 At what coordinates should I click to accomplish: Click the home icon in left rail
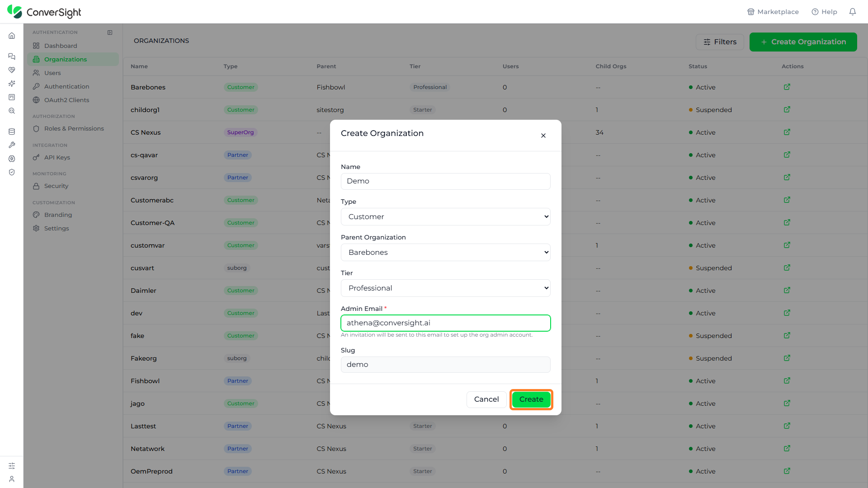tap(12, 36)
